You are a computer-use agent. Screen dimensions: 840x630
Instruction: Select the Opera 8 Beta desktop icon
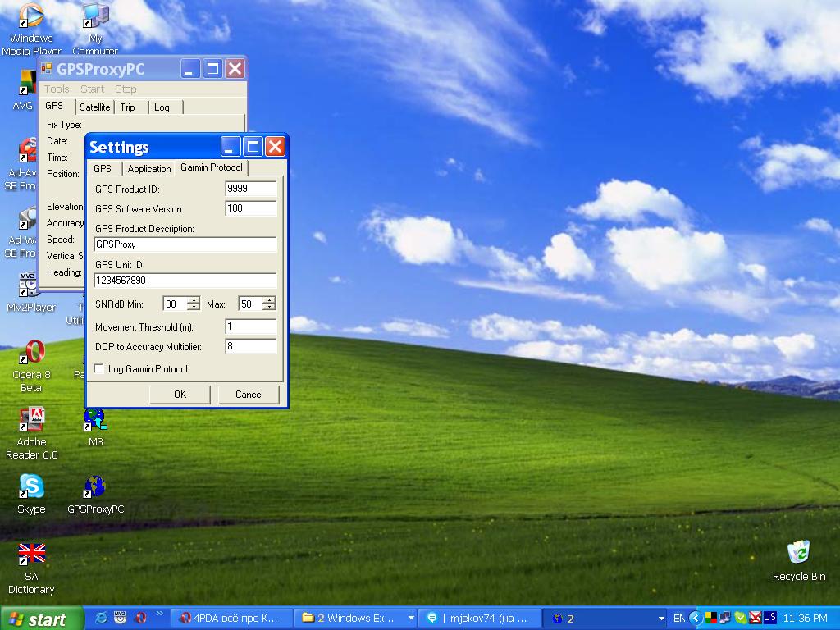point(31,367)
